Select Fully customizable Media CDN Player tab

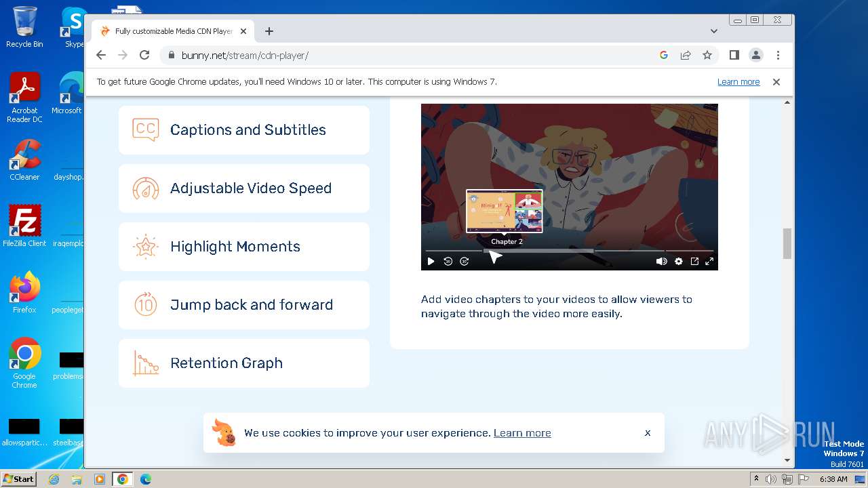174,31
